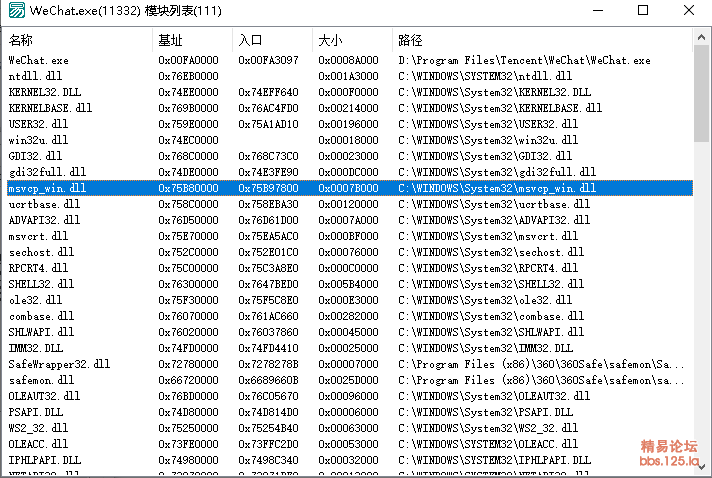Select the combase.dll module row
Image resolution: width=712 pixels, height=478 pixels.
click(350, 316)
